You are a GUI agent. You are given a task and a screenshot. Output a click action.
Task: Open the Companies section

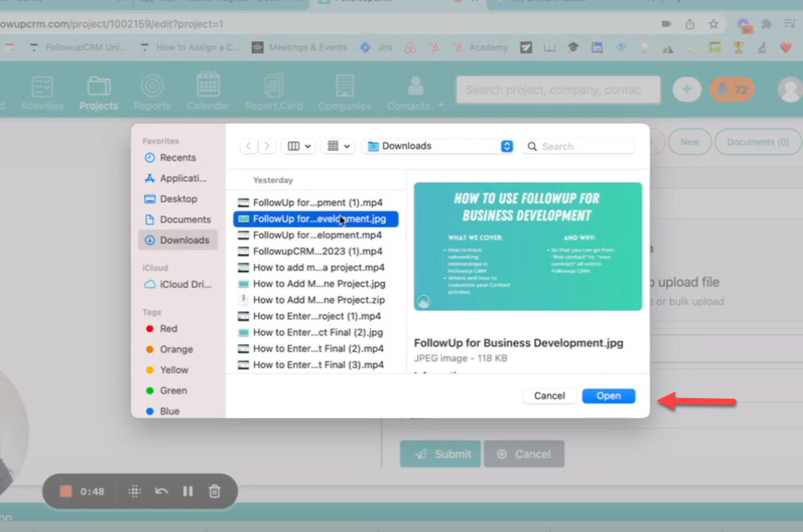(x=344, y=91)
